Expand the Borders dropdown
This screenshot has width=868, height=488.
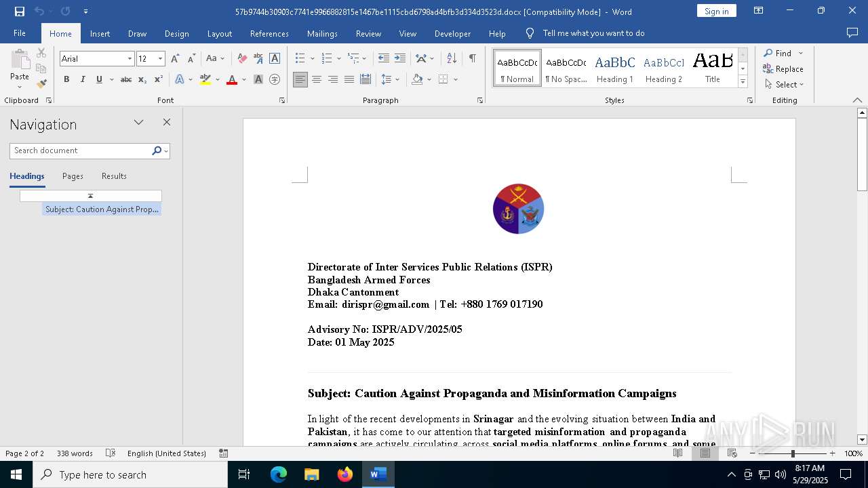(456, 79)
